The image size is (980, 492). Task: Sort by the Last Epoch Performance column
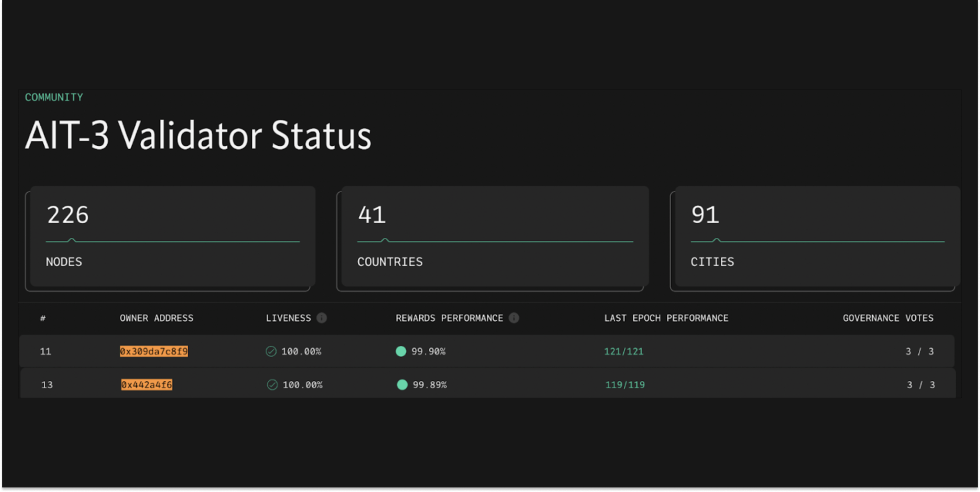(x=666, y=318)
